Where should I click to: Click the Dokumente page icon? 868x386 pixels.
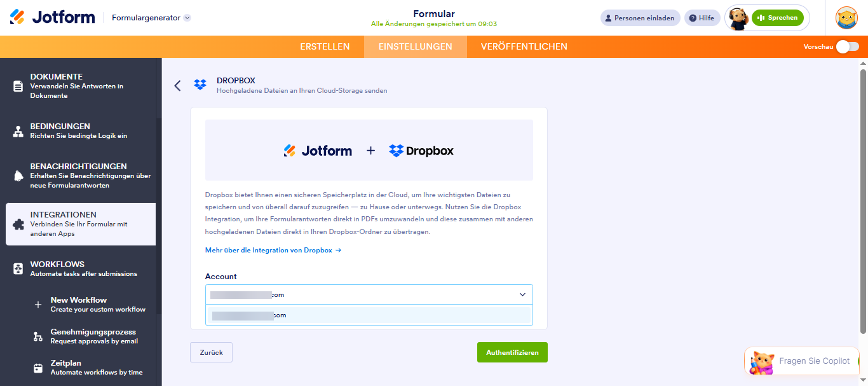(18, 86)
